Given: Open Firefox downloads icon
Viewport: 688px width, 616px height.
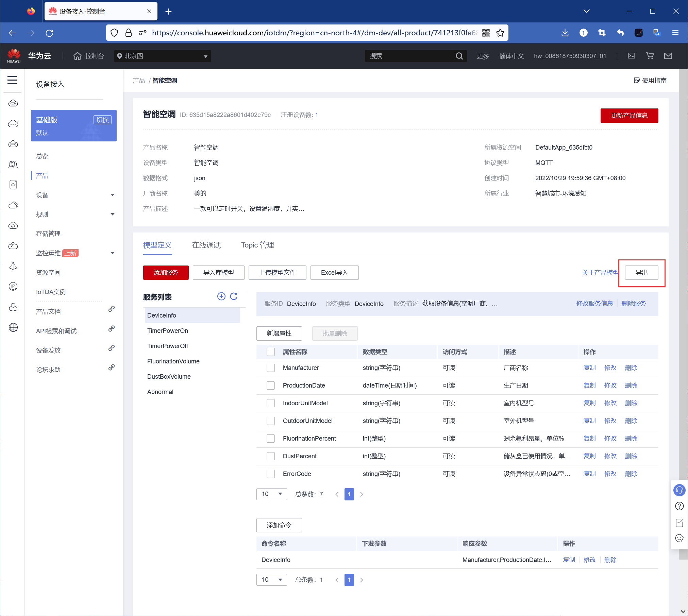Looking at the screenshot, I should tap(565, 33).
